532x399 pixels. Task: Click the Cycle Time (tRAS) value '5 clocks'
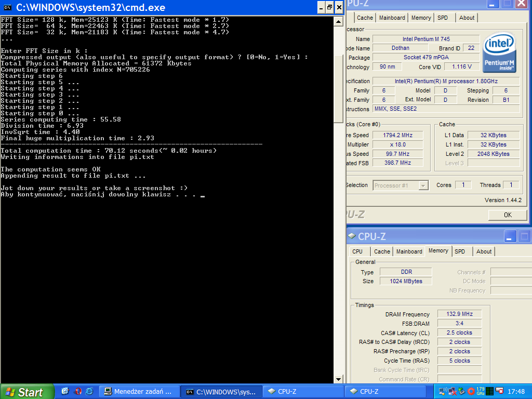pos(459,361)
